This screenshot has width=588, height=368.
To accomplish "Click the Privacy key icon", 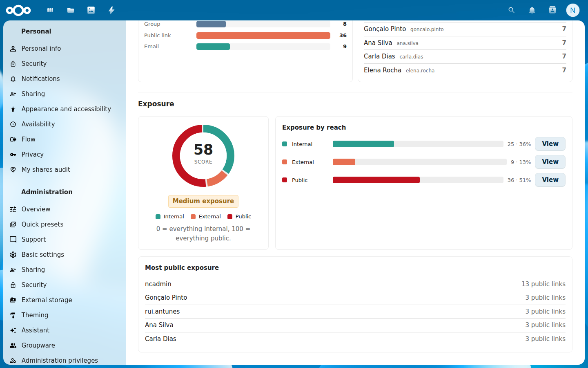I will (13, 155).
